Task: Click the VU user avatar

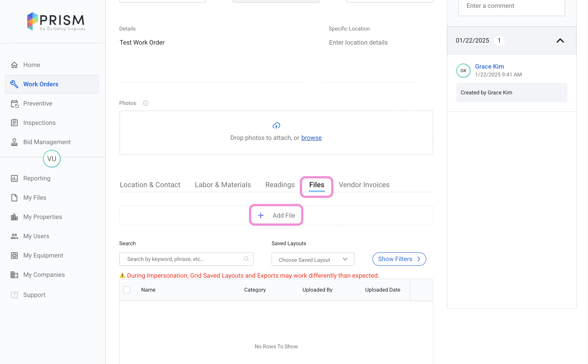Action: (52, 159)
